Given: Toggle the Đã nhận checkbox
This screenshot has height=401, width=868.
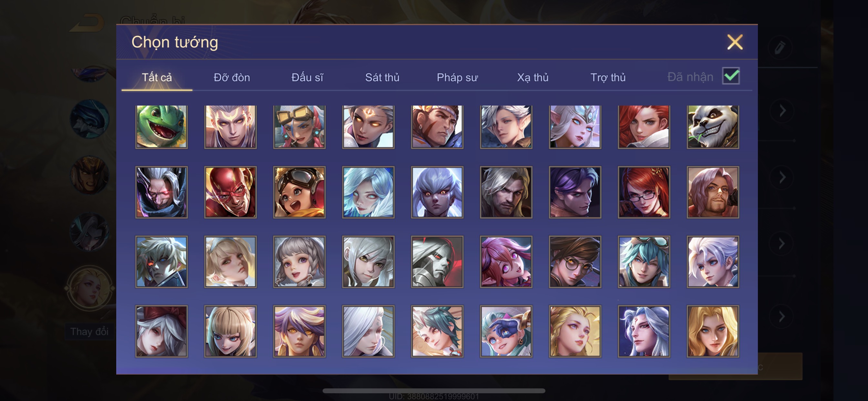Looking at the screenshot, I should pyautogui.click(x=731, y=76).
